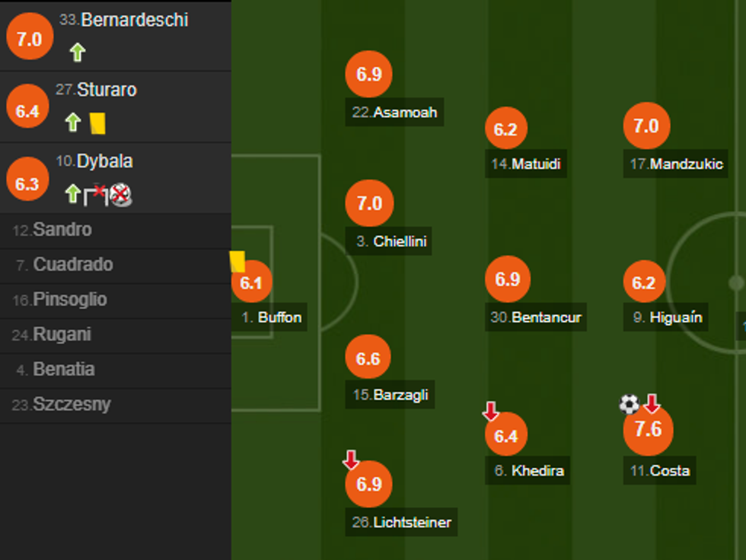Click Asamoah's 6.9 rating circle

(x=368, y=75)
